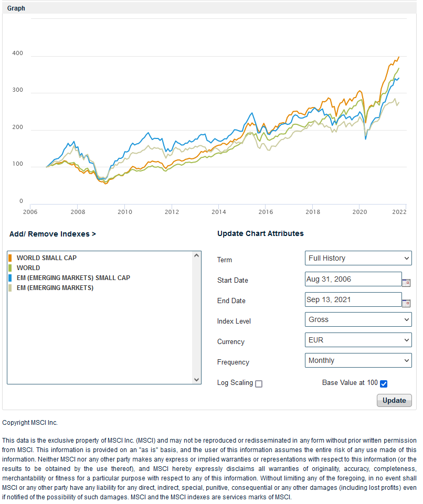Open the Term dropdown showing Full History
Viewport: 423px width, 504px height.
tap(358, 258)
